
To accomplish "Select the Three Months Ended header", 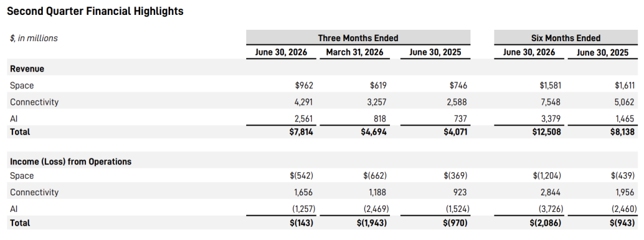I will tap(358, 38).
